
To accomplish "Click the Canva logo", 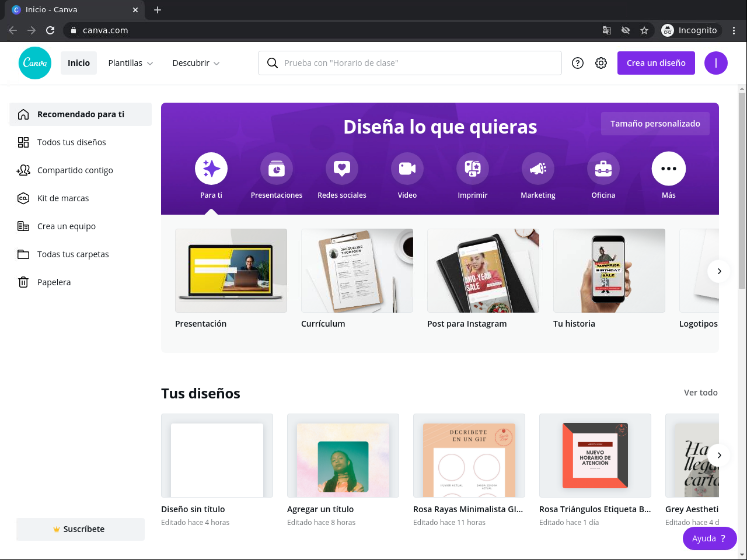I will pos(35,63).
